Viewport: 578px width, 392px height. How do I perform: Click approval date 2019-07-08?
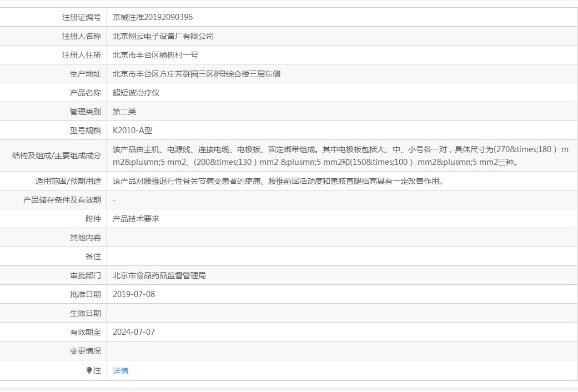(x=134, y=294)
